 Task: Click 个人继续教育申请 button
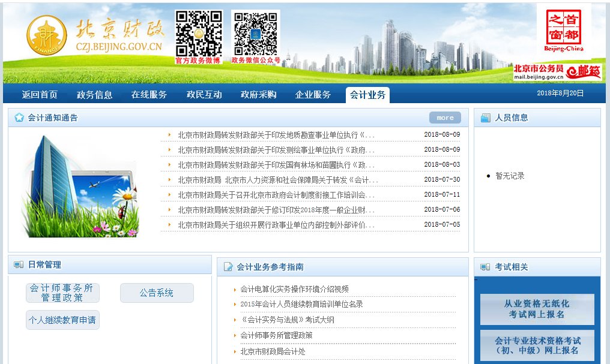[x=62, y=321]
